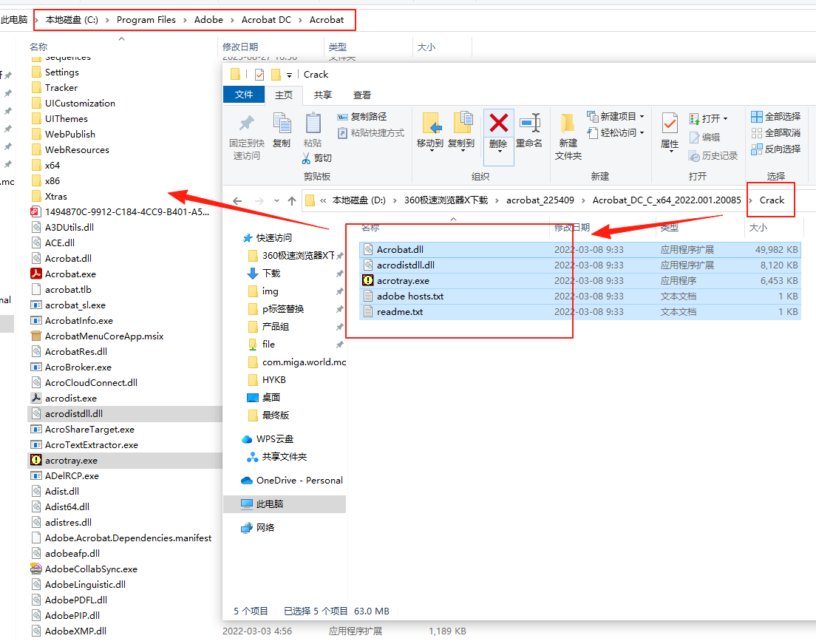Sort by 大小 column in Crack window
816x644 pixels.
758,228
